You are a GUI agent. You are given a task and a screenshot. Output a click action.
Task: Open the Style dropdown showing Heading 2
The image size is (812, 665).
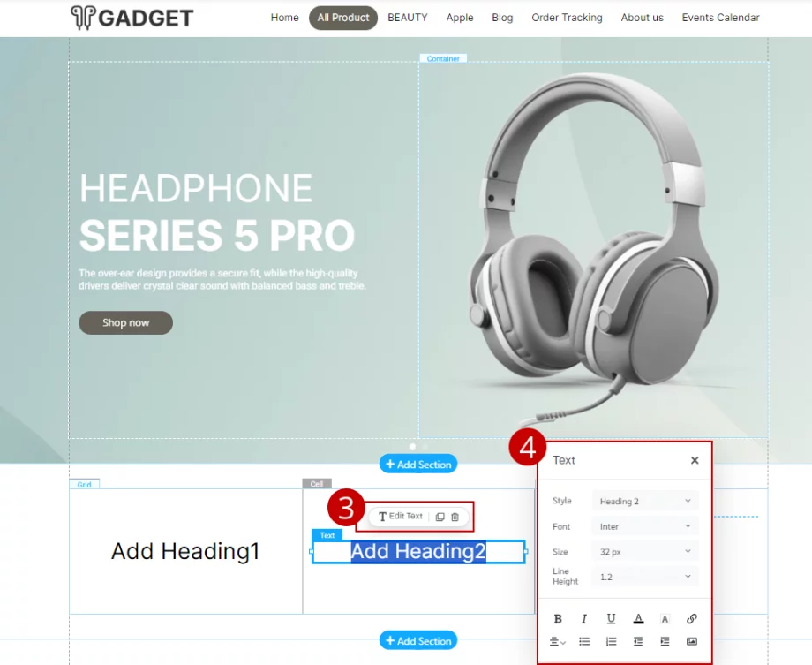pyautogui.click(x=645, y=502)
